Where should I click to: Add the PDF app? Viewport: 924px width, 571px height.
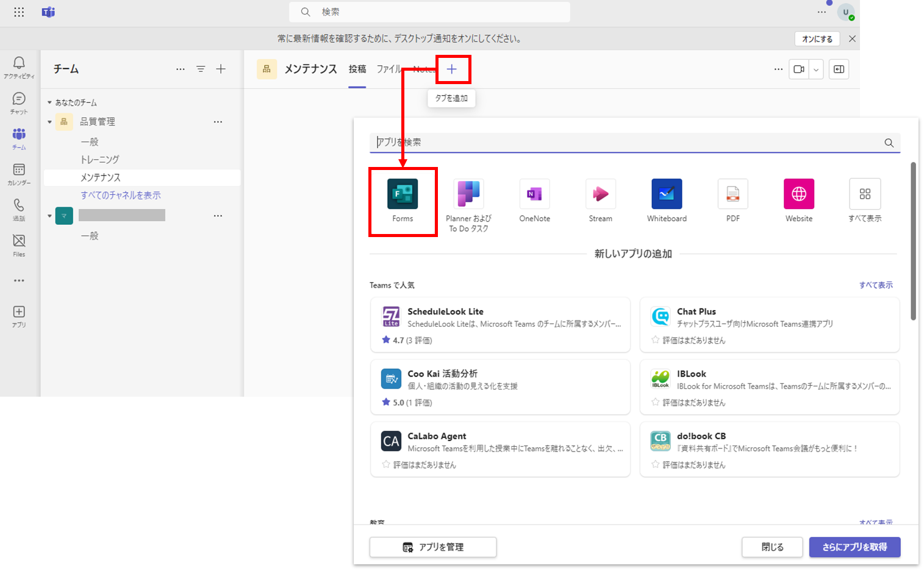[733, 200]
